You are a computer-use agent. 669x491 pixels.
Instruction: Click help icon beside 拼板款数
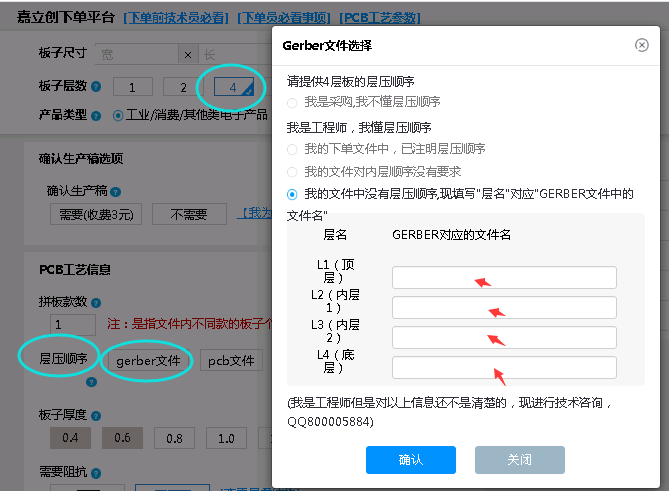click(97, 301)
